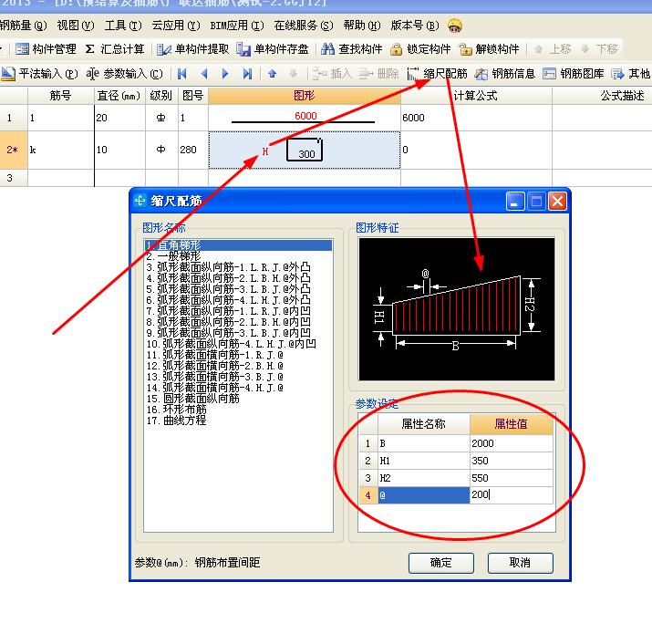Image resolution: width=652 pixels, height=644 pixels.
Task: Click diameter cell showing 20
Action: click(119, 118)
